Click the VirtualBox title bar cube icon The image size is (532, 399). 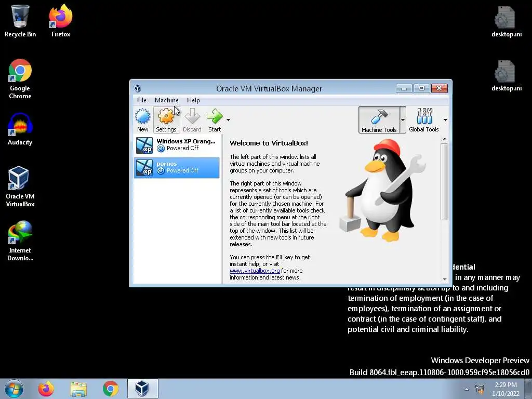[138, 88]
